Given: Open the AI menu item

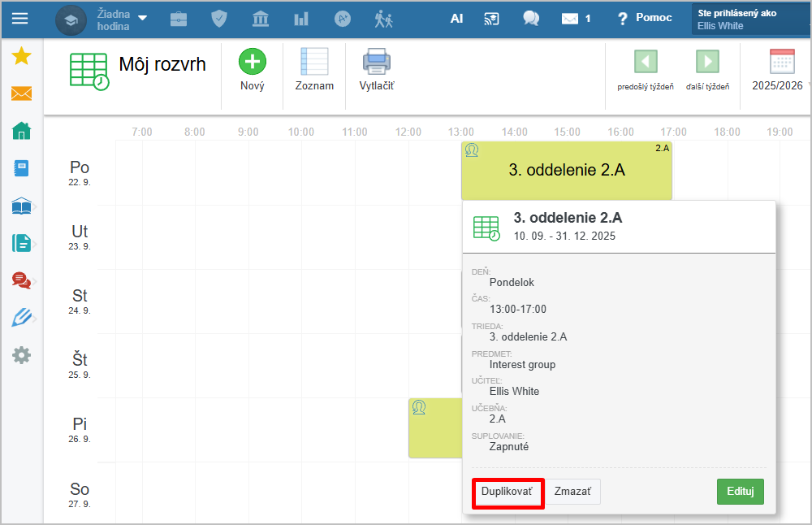Looking at the screenshot, I should click(456, 19).
